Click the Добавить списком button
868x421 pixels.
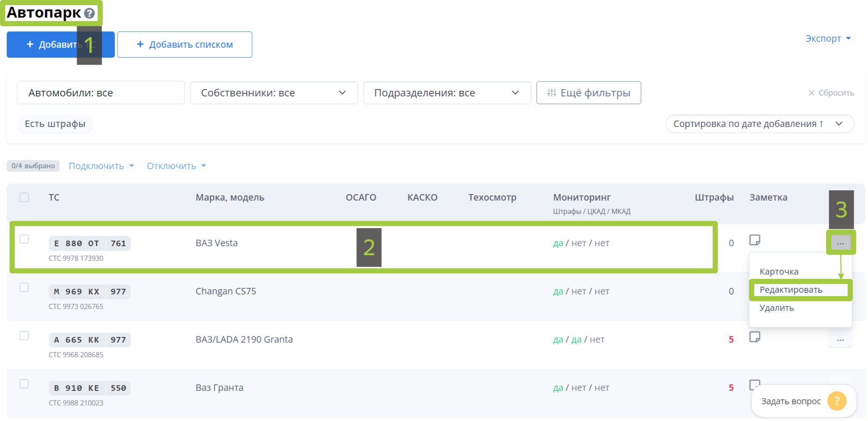click(x=185, y=44)
